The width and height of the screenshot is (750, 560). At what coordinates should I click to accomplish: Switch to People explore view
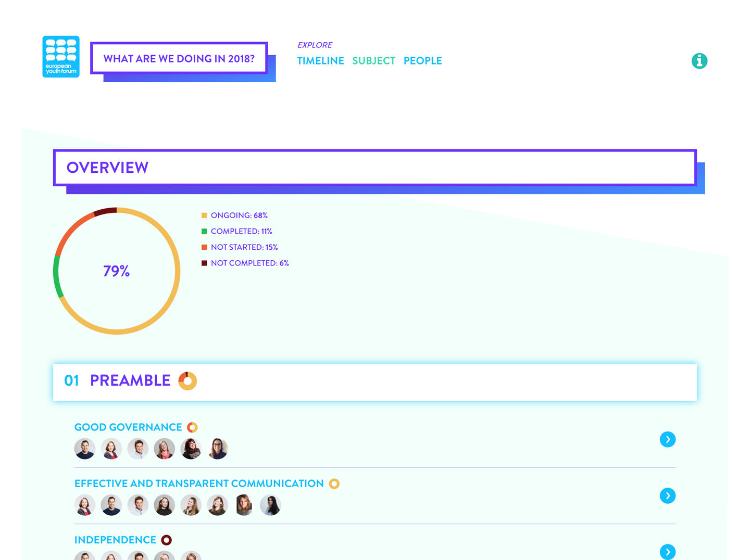[x=422, y=61]
